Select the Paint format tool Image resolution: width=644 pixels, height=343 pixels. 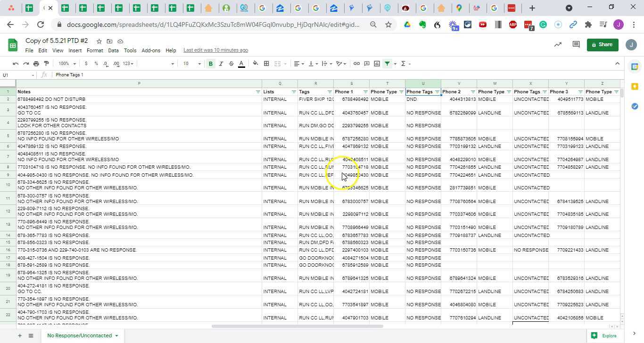click(x=46, y=64)
